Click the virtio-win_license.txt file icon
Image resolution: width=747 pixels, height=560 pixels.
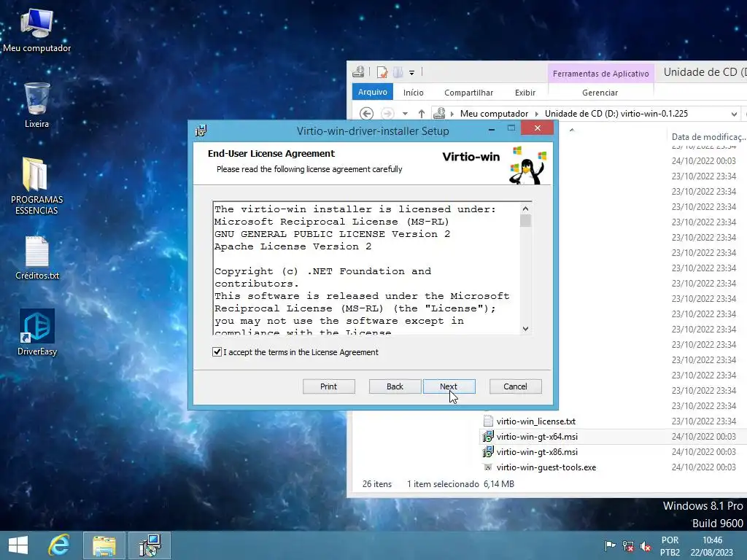488,421
